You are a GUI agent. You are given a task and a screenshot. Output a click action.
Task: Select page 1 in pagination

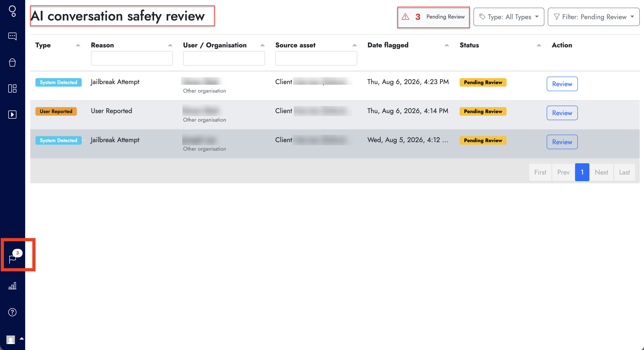tap(582, 172)
